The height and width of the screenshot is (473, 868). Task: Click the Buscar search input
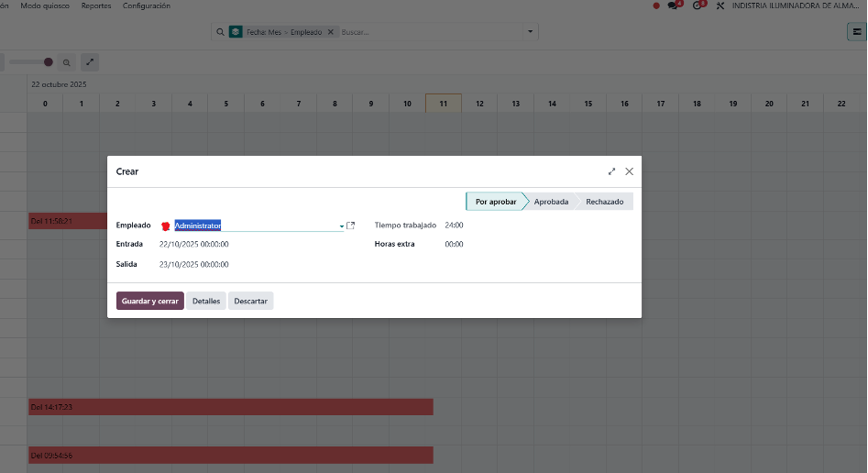(x=431, y=32)
